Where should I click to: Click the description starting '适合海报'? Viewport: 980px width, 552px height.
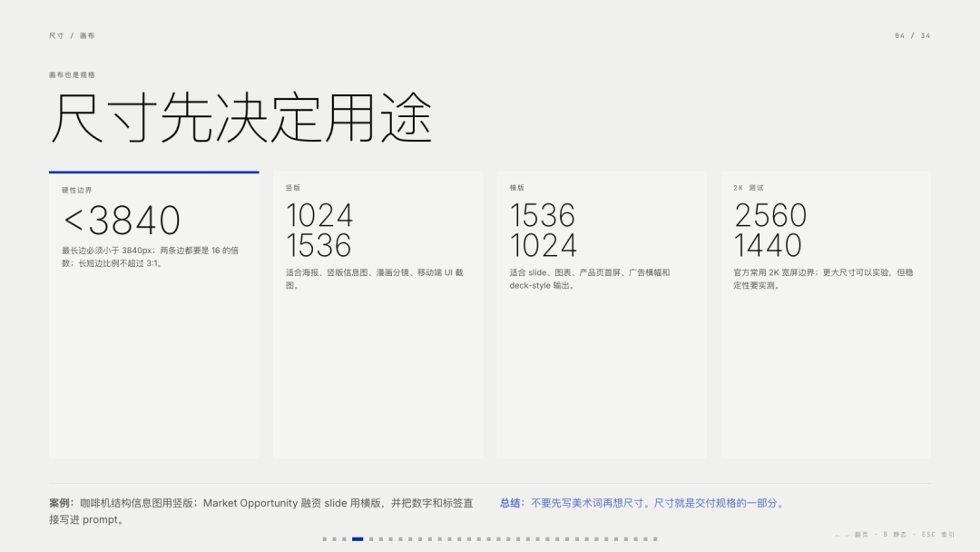(x=375, y=279)
